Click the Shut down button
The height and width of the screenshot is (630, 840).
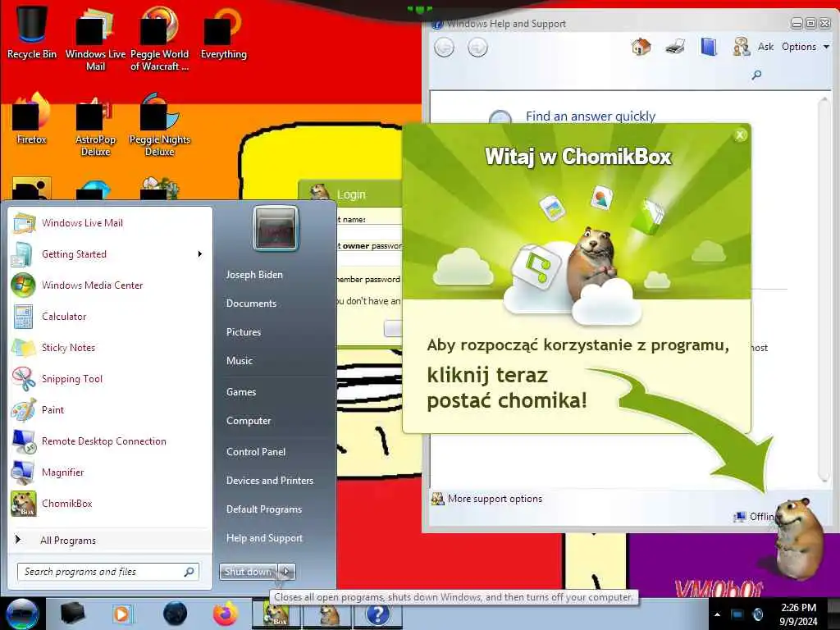click(249, 572)
